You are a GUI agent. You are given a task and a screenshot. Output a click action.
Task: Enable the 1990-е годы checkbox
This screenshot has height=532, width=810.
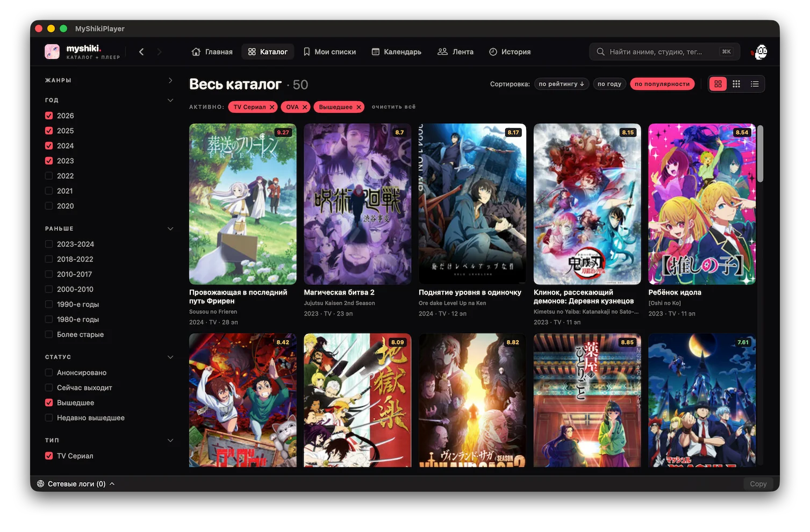click(x=49, y=304)
